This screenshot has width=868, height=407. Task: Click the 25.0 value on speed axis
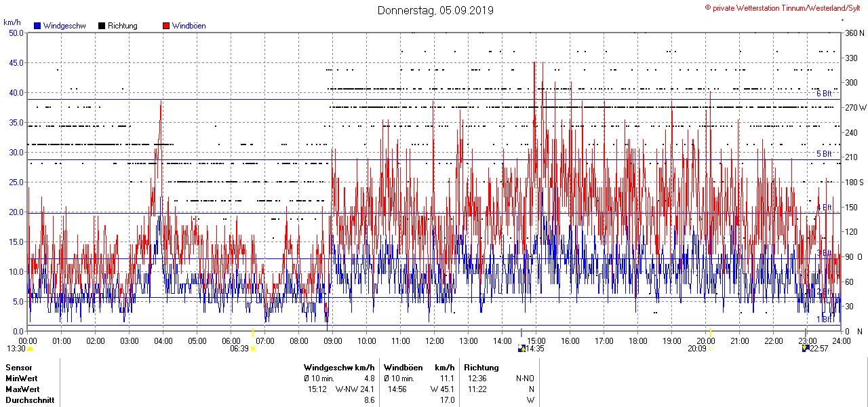[x=16, y=182]
